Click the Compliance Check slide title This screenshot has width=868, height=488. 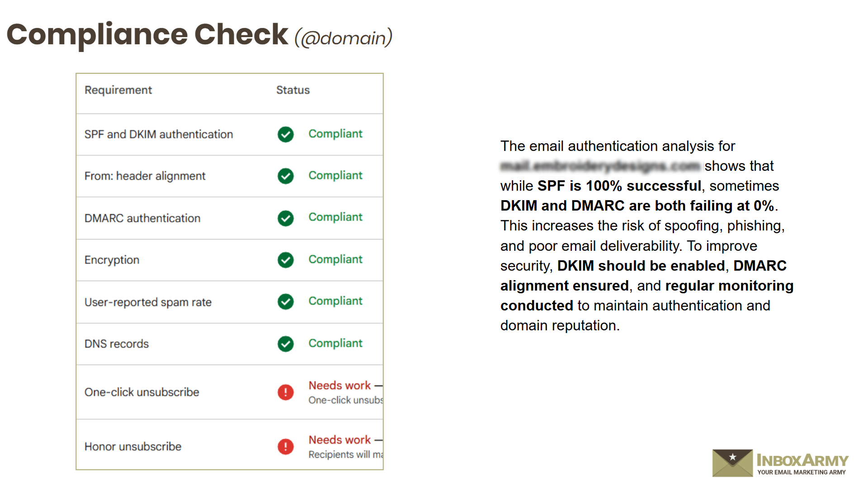147,34
